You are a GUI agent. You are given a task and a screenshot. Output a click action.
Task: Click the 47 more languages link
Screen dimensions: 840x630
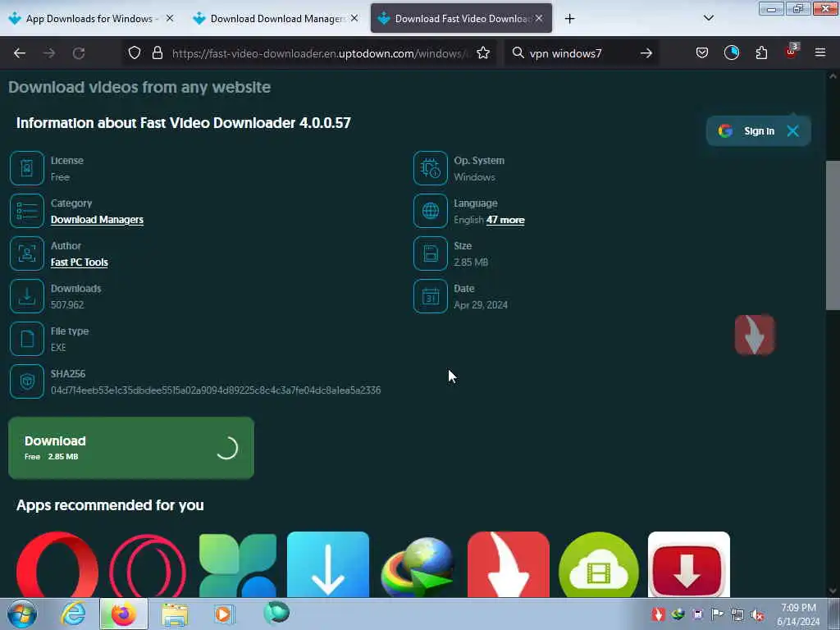505,220
